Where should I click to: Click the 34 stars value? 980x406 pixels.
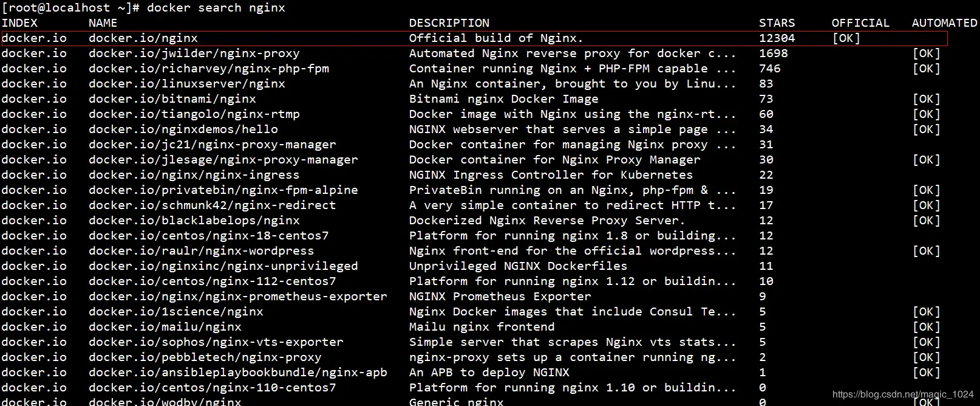coord(766,129)
